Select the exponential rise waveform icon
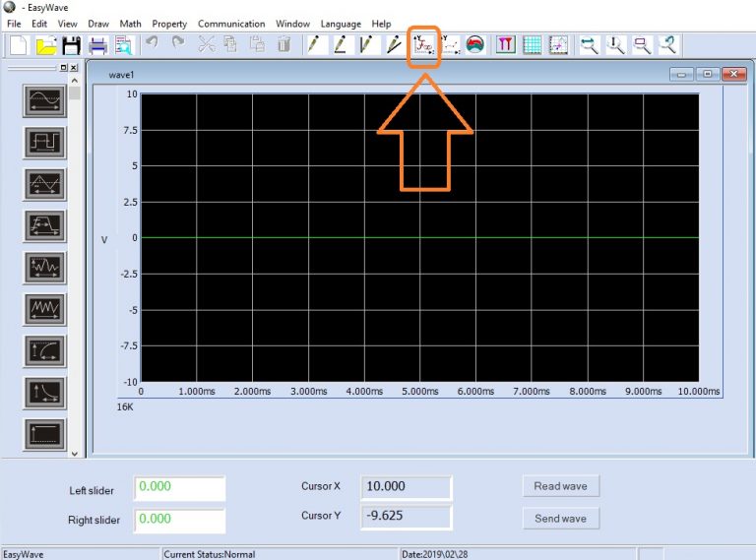This screenshot has height=560, width=756. point(44,350)
